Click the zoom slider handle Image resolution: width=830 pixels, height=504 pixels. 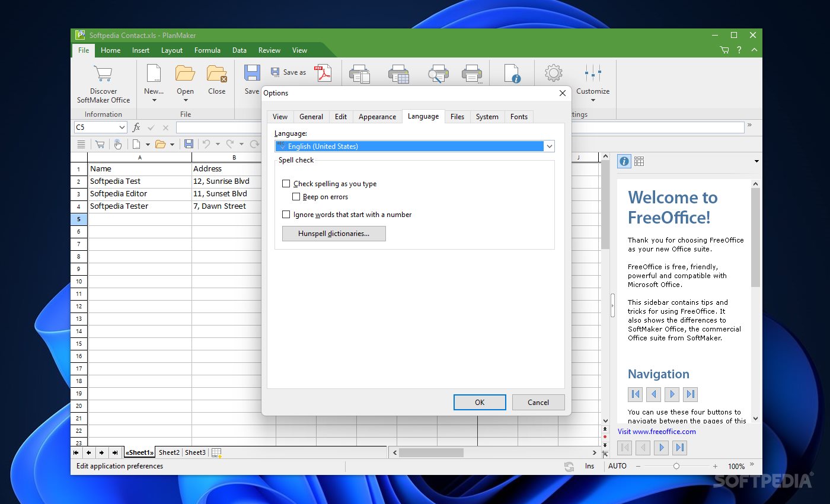(676, 467)
